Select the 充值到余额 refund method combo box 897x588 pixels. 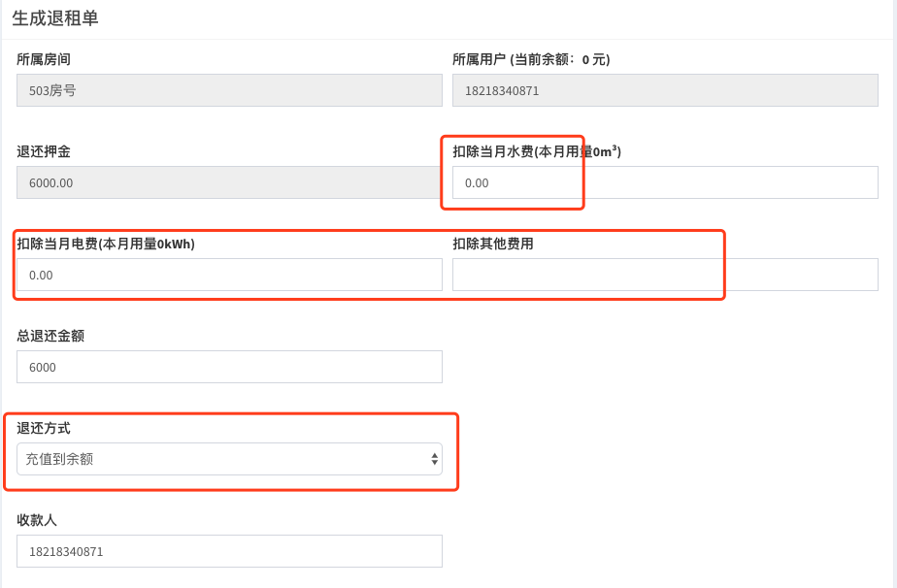(229, 459)
